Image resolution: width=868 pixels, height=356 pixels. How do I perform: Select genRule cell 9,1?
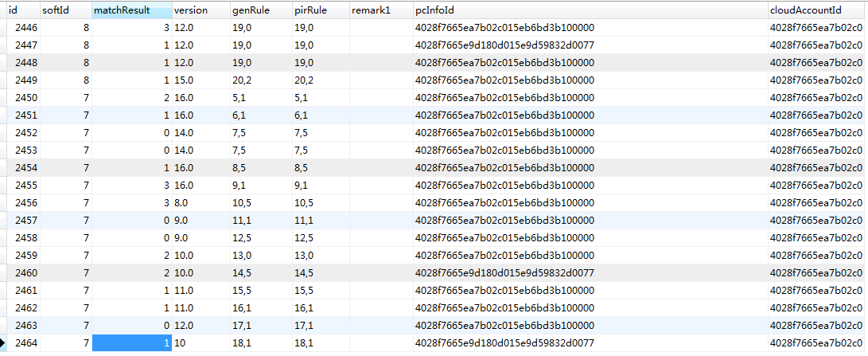(x=261, y=186)
